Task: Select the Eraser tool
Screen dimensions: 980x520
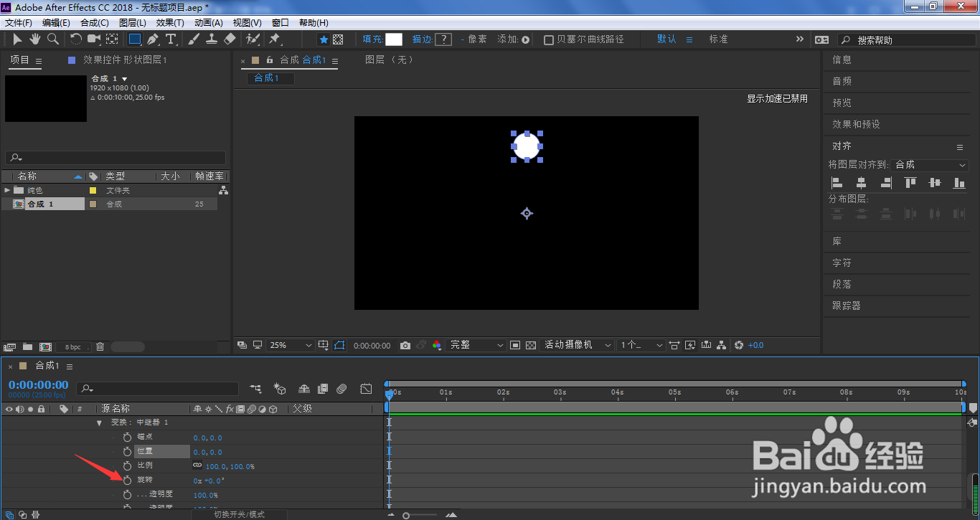Action: [x=230, y=39]
